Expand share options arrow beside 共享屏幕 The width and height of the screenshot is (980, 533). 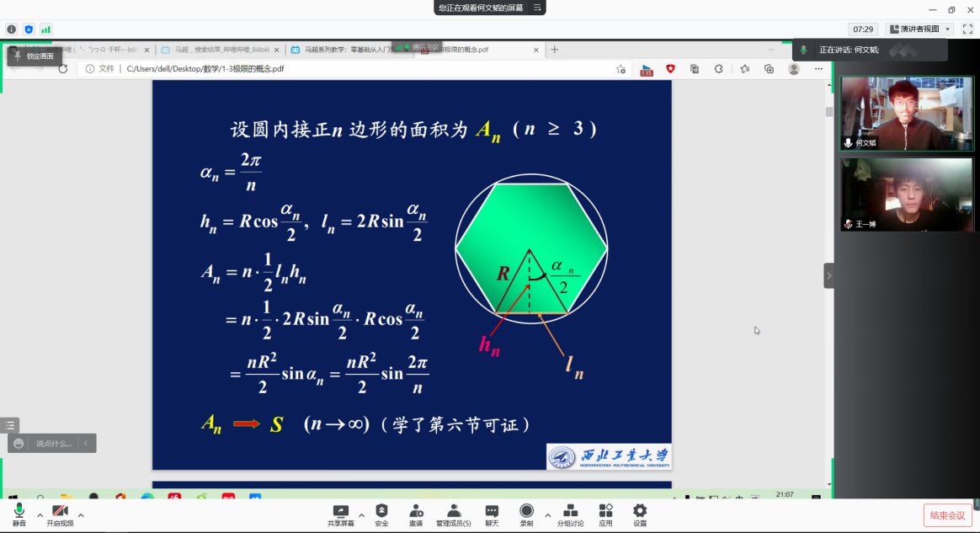(361, 514)
